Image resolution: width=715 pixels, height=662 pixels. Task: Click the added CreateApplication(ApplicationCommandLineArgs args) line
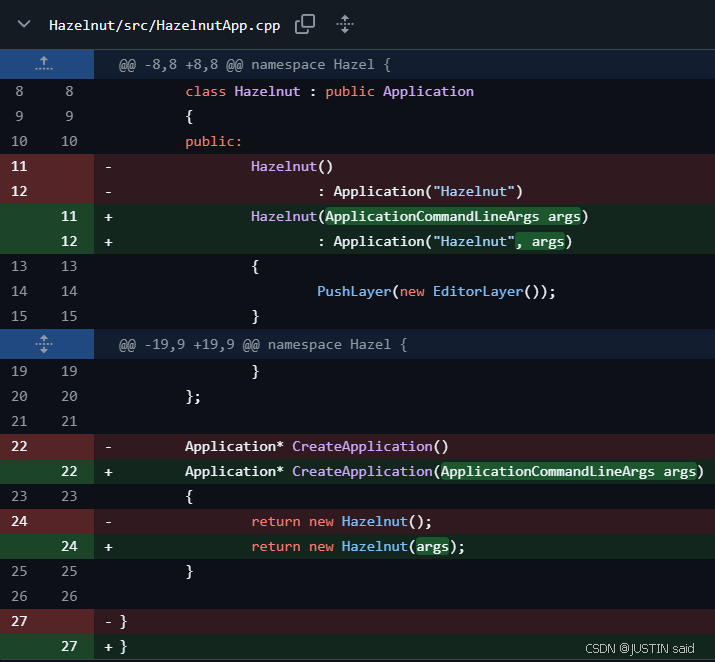pos(444,471)
